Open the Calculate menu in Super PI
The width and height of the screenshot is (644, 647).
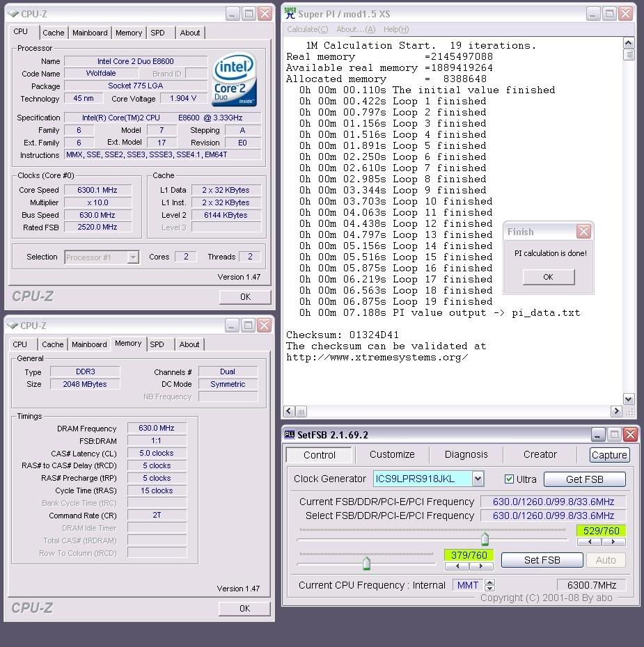(308, 29)
